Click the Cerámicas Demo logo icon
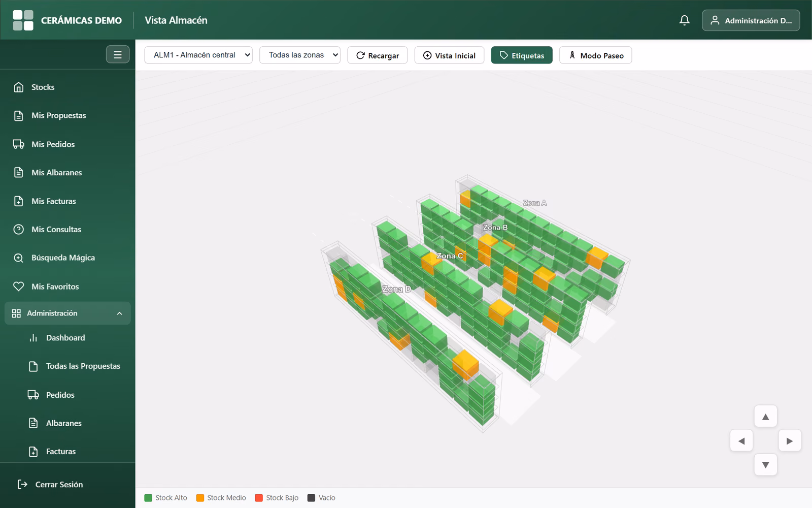 click(23, 20)
